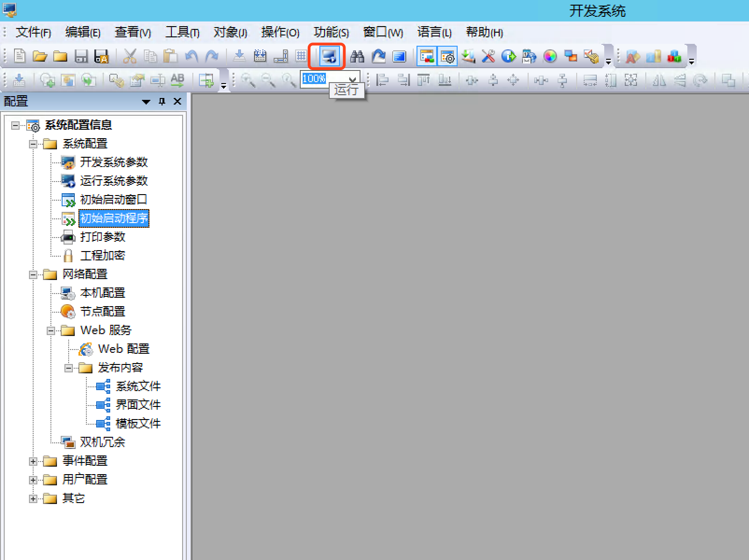Expand the 用户配置 tree folder
This screenshot has width=749, height=560.
(x=33, y=480)
